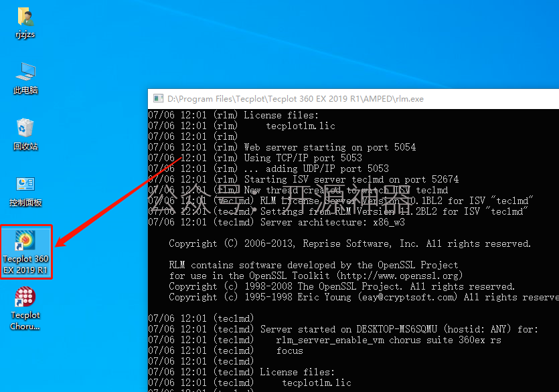Open the 控制面板 control panel icon

click(25, 191)
